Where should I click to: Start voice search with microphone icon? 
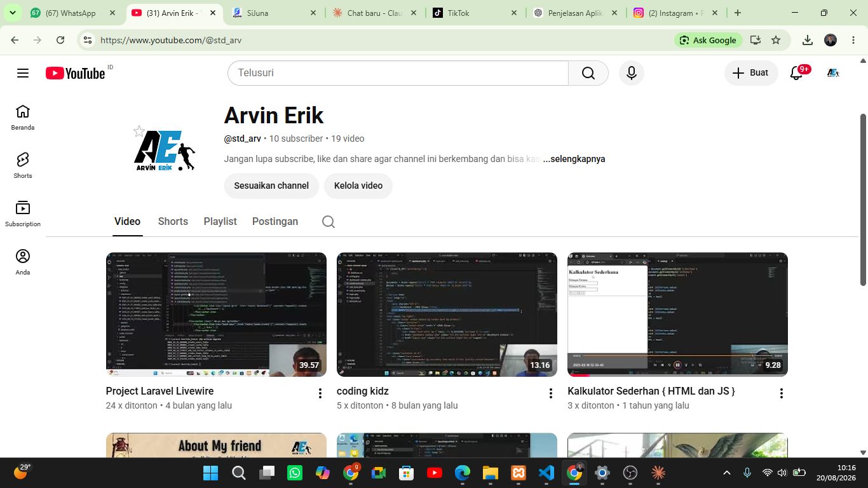click(631, 73)
